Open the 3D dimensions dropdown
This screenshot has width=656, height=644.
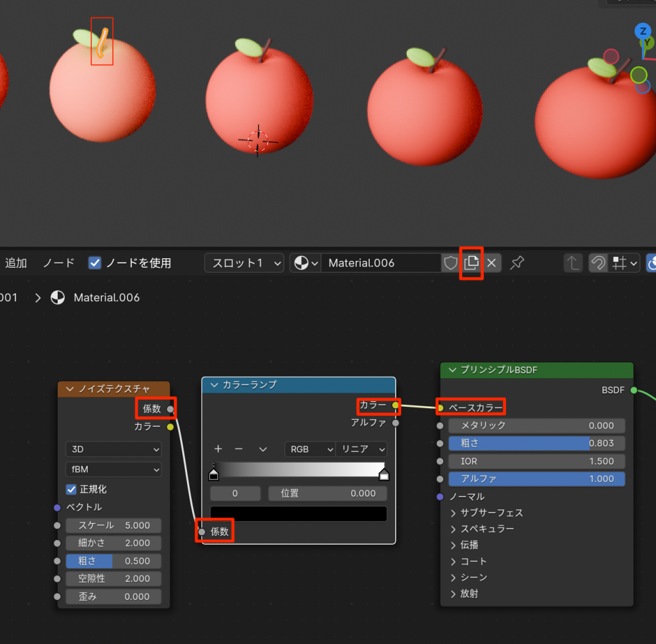tap(113, 449)
